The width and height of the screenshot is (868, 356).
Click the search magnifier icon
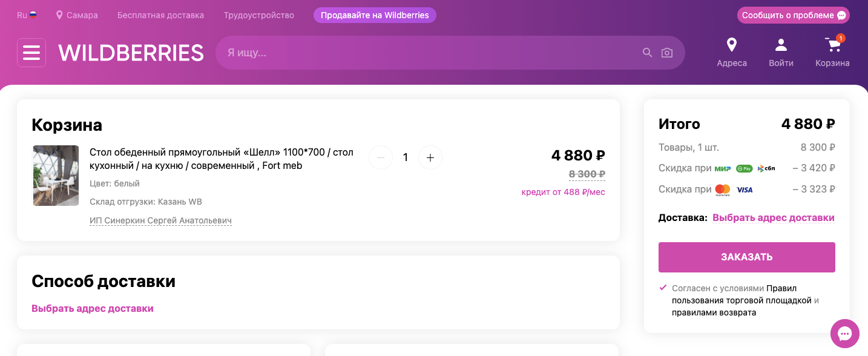[647, 53]
